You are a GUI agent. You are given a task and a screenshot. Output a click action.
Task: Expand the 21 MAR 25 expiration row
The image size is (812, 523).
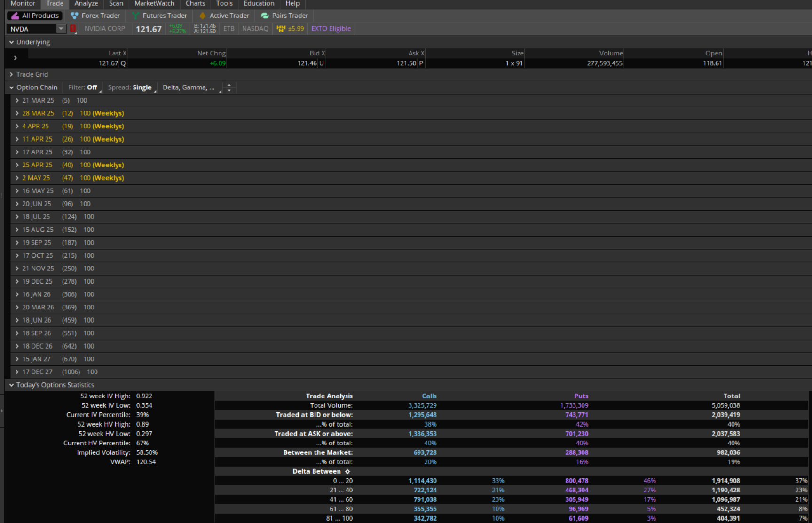17,101
